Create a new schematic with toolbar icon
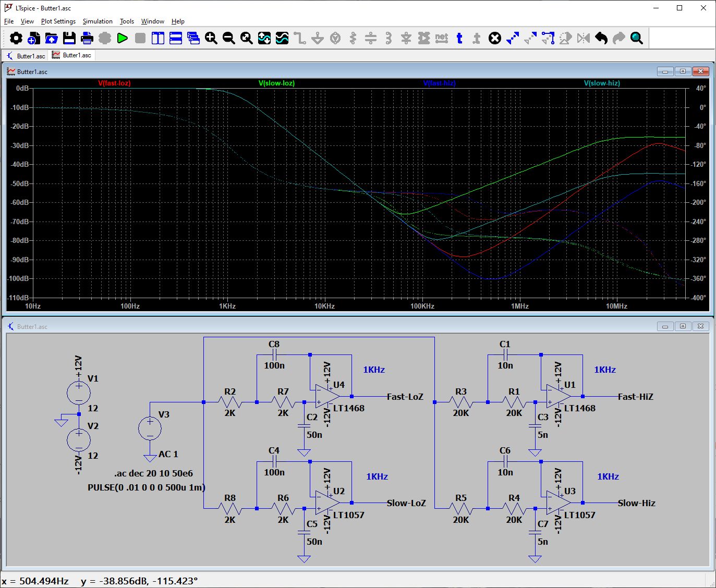 point(34,38)
